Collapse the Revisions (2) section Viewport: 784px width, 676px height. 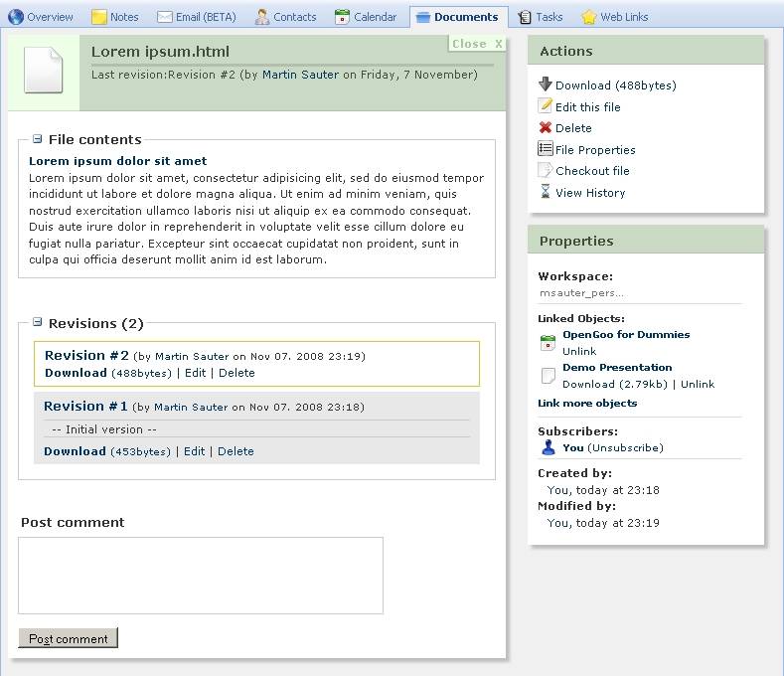click(x=38, y=322)
